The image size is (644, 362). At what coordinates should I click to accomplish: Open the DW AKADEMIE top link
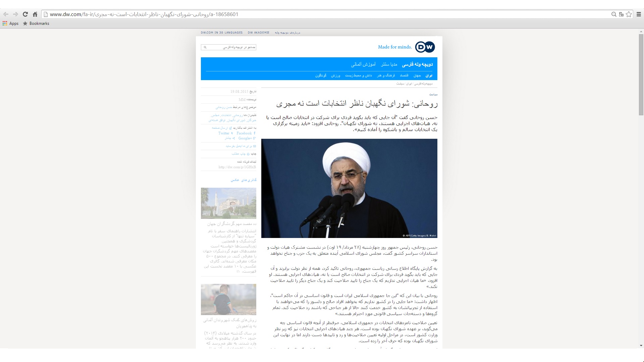259,33
